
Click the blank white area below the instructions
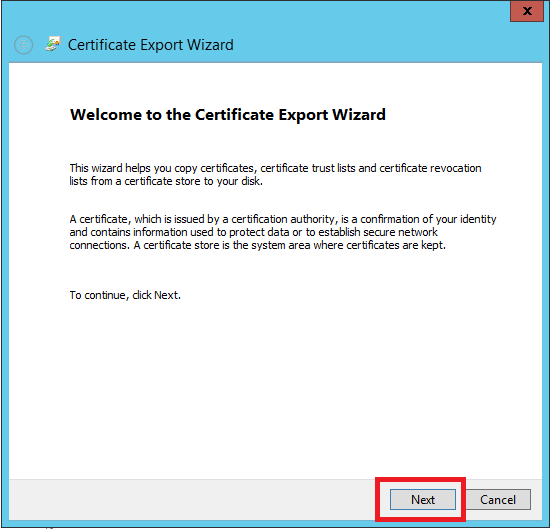point(275,390)
